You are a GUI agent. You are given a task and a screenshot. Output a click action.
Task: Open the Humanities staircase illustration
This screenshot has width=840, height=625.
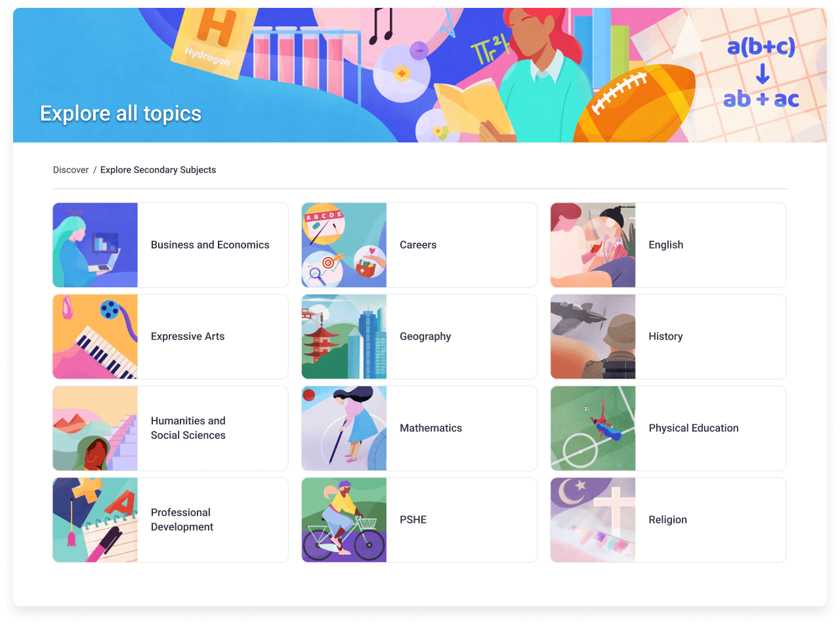95,428
